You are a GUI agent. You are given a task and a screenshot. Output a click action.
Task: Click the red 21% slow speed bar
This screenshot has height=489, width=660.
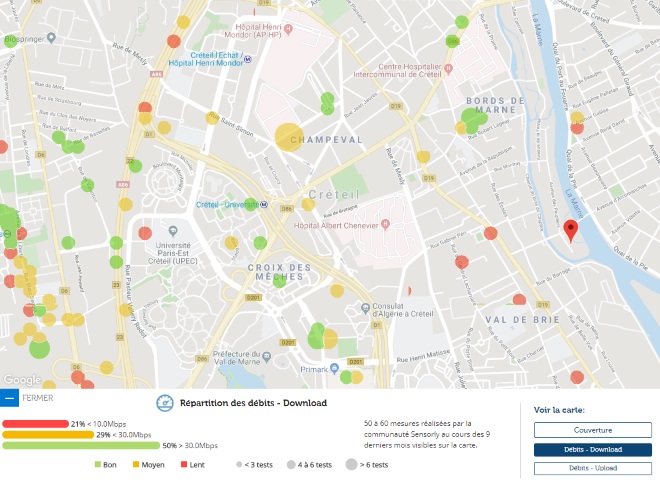pyautogui.click(x=35, y=424)
